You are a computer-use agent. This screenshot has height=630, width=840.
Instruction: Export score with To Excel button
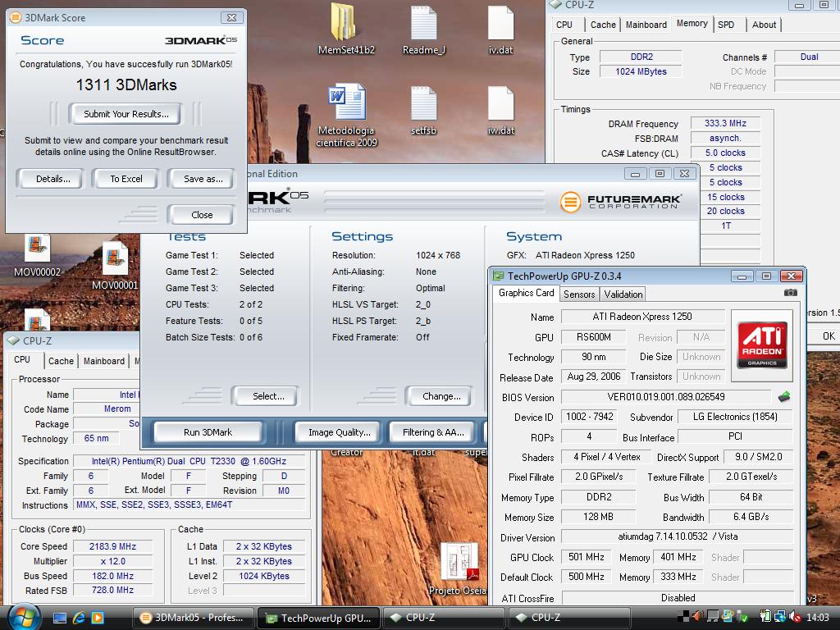tap(126, 179)
